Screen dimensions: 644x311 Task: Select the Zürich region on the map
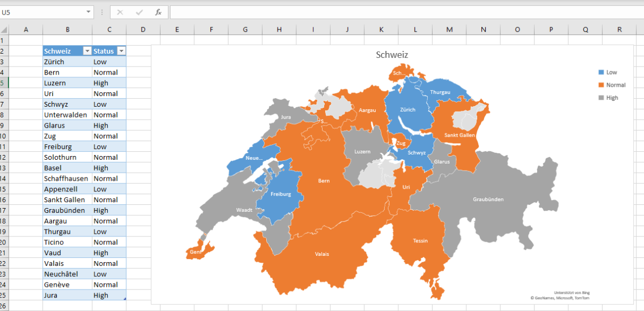[408, 109]
